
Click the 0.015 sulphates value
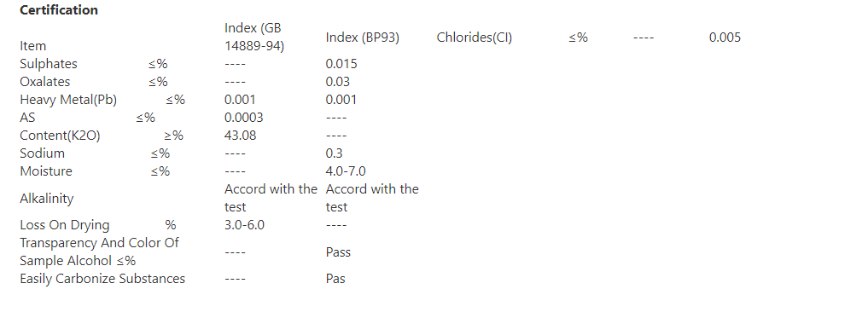pyautogui.click(x=341, y=64)
